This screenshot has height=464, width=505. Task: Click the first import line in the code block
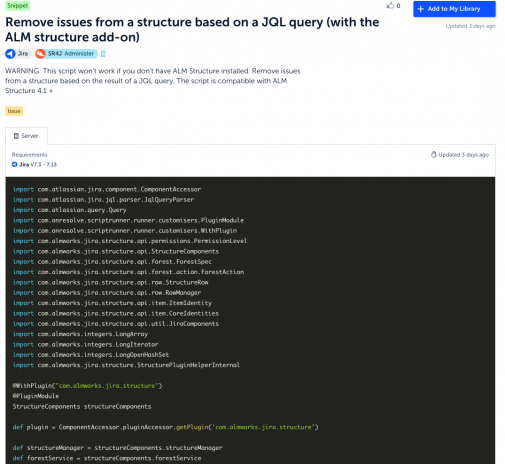point(107,189)
